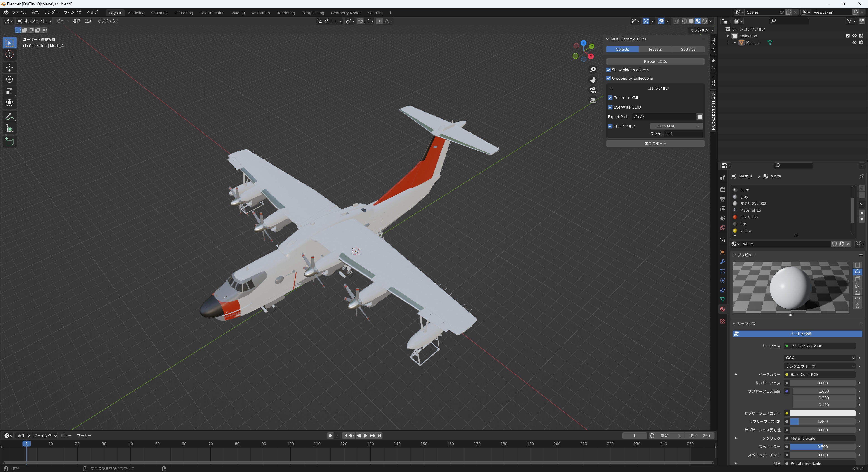Open the World properties tab
Viewport: 868px width, 472px height.
point(722,228)
